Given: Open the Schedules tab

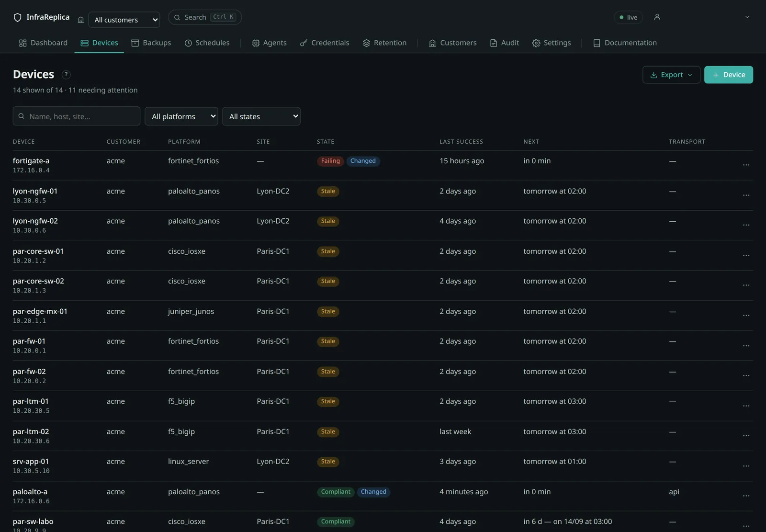Looking at the screenshot, I should click(207, 43).
